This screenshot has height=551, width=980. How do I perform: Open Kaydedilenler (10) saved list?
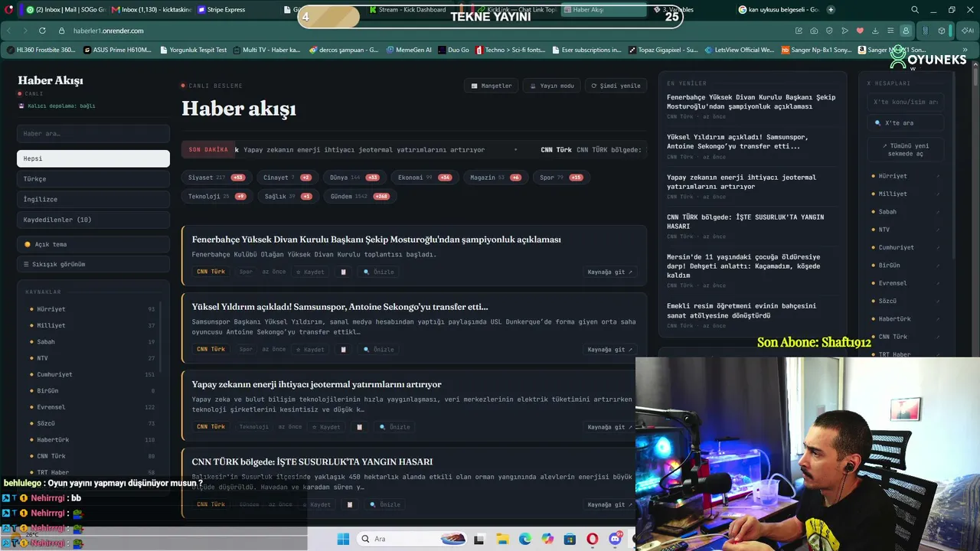click(93, 220)
